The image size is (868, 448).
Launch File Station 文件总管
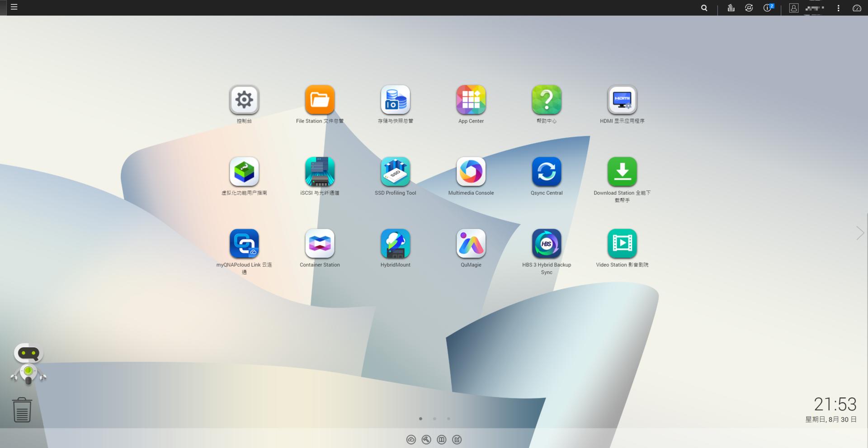[320, 99]
